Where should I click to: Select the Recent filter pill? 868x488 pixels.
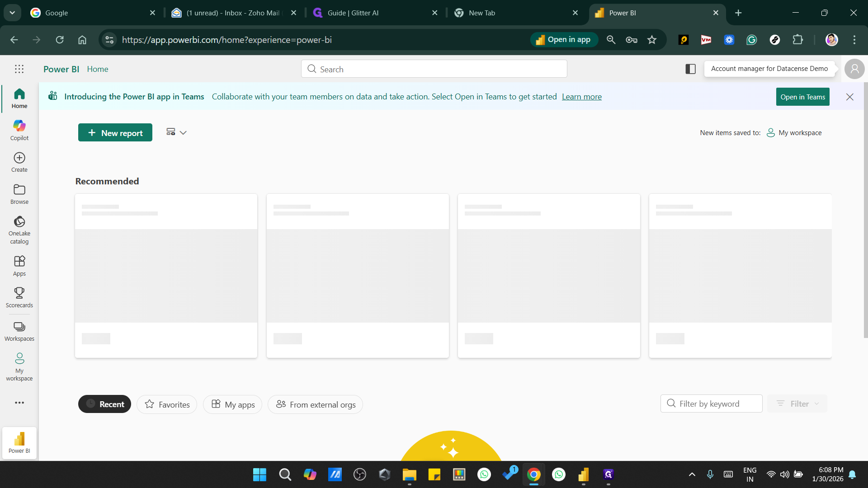point(104,404)
